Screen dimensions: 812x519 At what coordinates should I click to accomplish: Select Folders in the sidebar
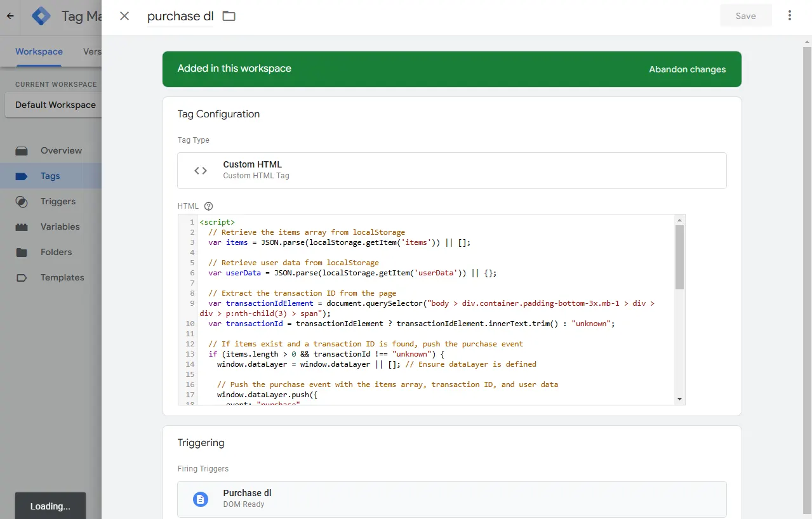pos(56,252)
